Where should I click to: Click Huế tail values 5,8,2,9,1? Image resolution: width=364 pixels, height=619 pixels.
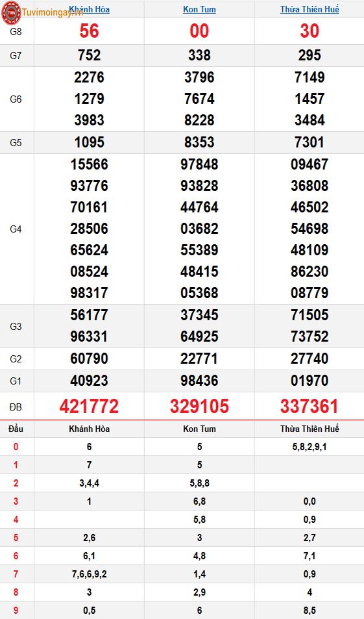[309, 447]
